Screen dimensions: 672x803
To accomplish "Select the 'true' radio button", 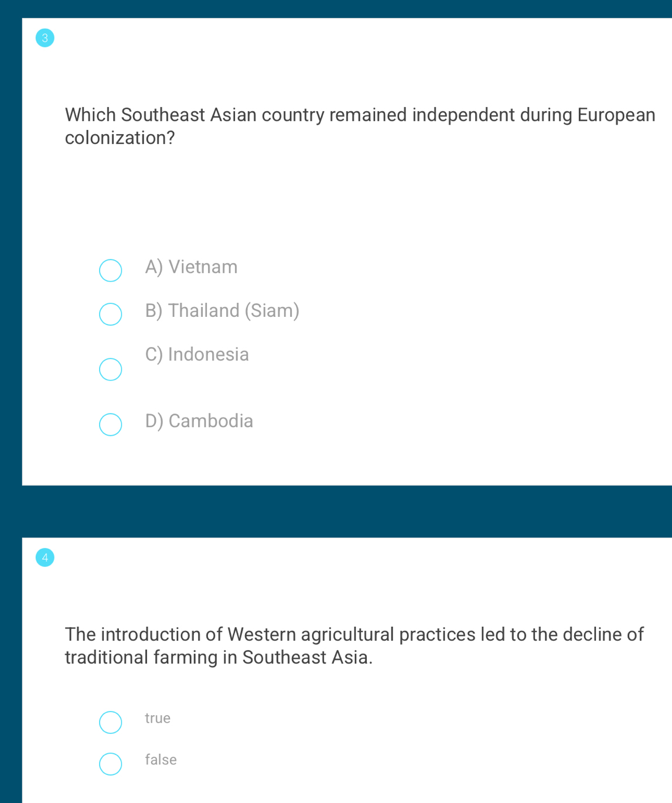I will point(110,722).
